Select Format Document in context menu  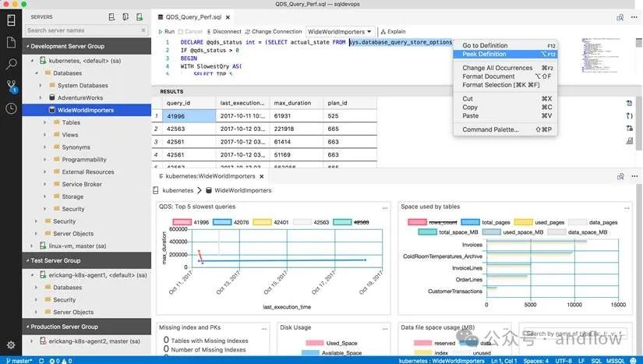[489, 76]
